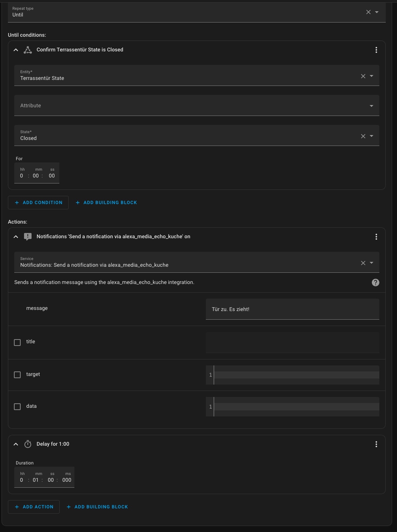Click the help question mark icon
The image size is (397, 532).
click(x=375, y=283)
